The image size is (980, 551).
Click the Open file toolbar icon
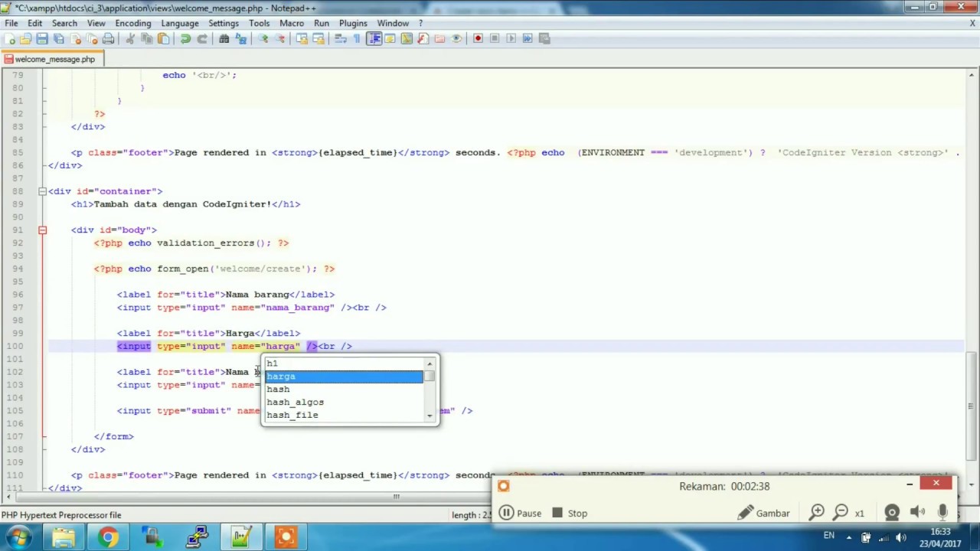pyautogui.click(x=26, y=39)
